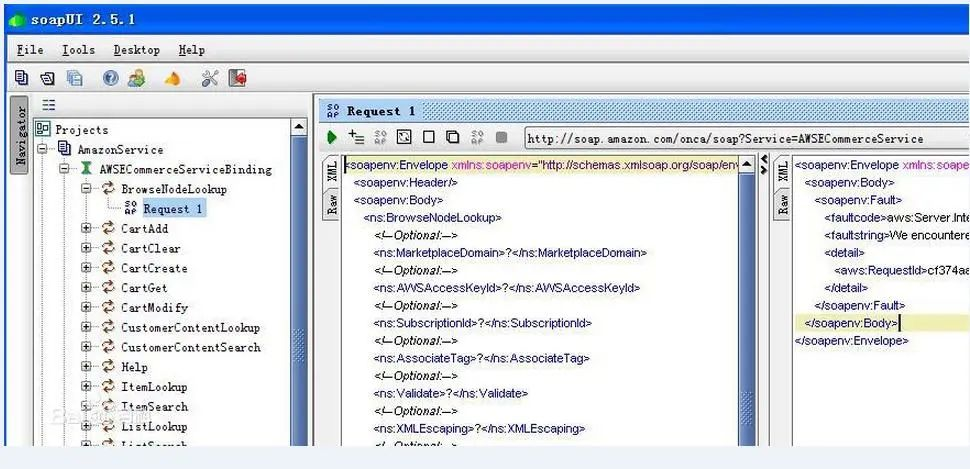The height and width of the screenshot is (469, 970).
Task: Expand the CartGet operation
Action: pos(86,288)
